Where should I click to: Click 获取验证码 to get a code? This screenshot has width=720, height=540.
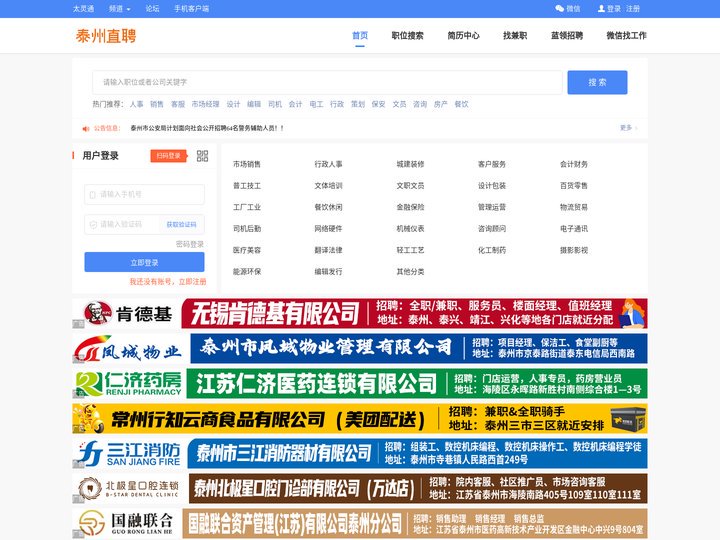pyautogui.click(x=181, y=225)
